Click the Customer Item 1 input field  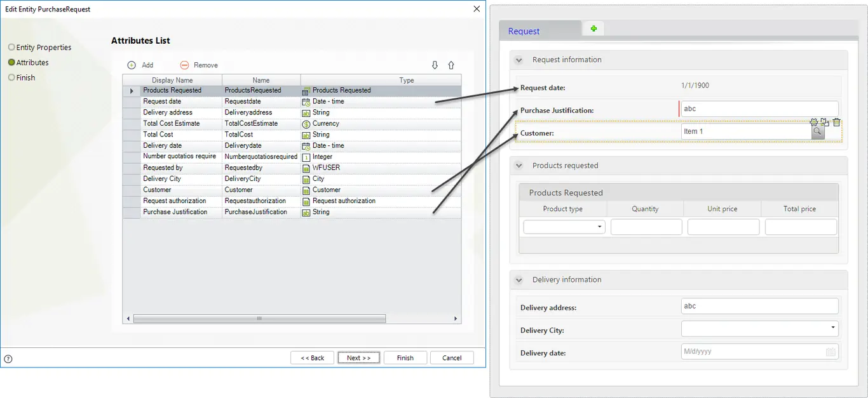point(746,131)
